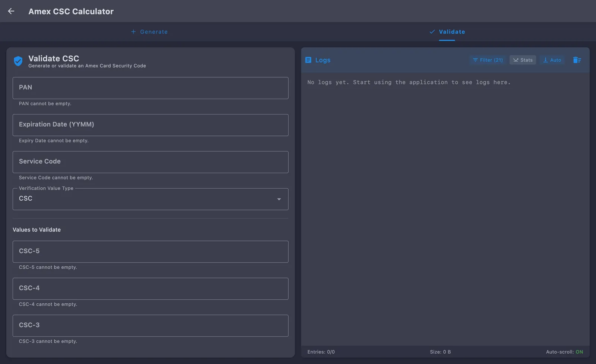This screenshot has height=364, width=596.
Task: Click the Logs document icon
Action: tap(308, 60)
